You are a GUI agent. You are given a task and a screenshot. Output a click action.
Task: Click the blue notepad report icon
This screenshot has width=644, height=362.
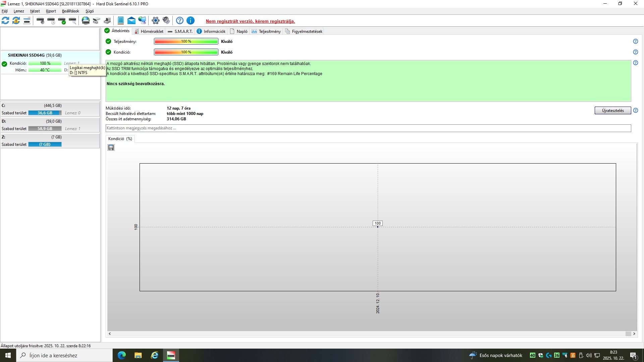click(x=121, y=21)
